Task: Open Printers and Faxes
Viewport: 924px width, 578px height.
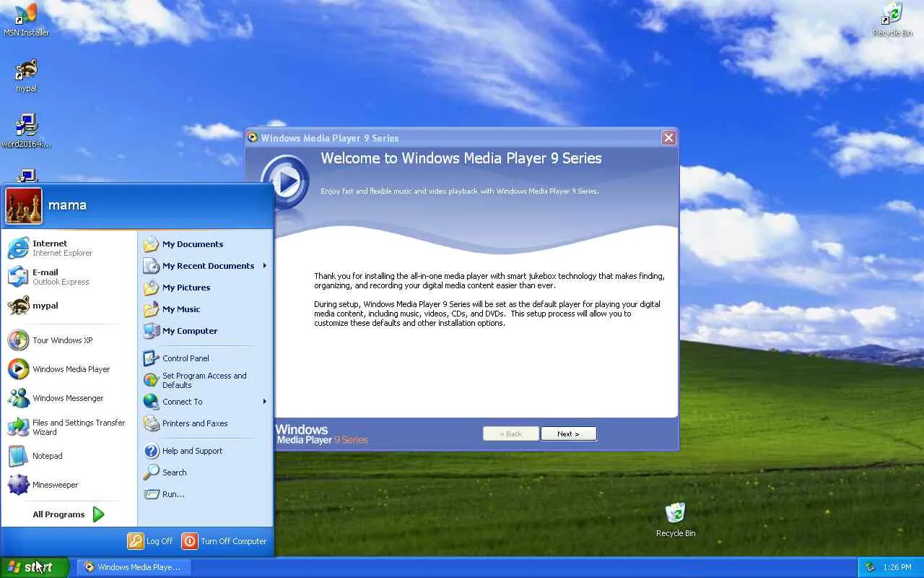Action: point(205,423)
